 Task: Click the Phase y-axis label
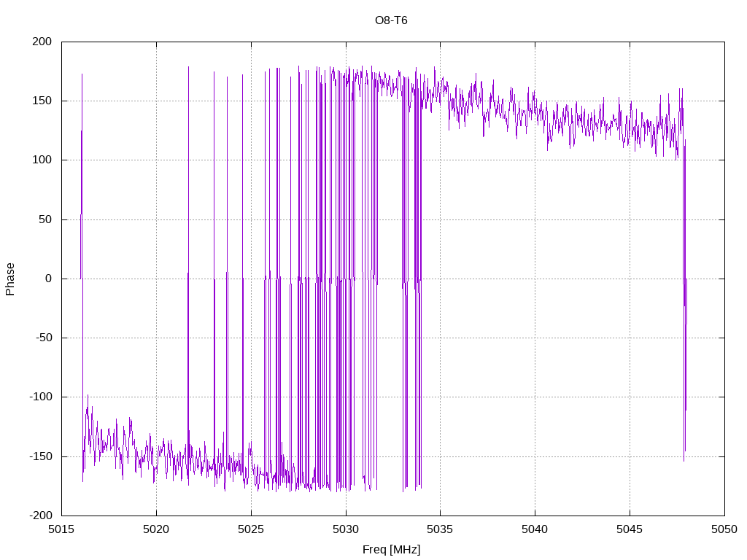pyautogui.click(x=10, y=279)
